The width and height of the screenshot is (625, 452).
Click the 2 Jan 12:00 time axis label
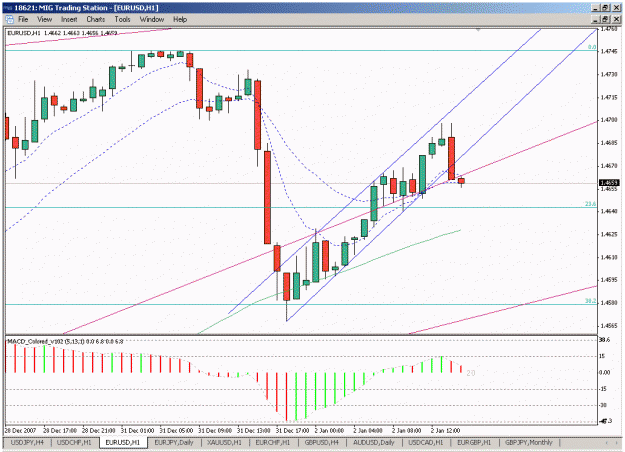(x=445, y=431)
